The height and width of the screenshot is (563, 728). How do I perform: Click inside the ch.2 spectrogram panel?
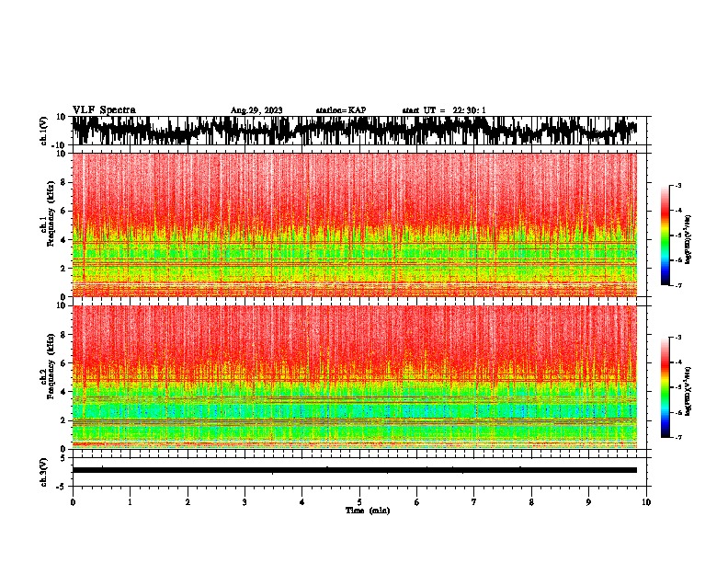(x=355, y=377)
